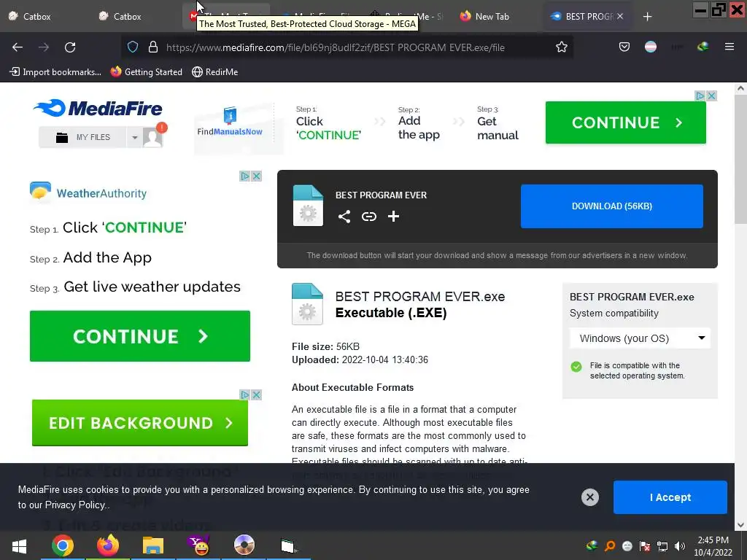Click the EDIT BACKGROUND ad button

(x=140, y=423)
